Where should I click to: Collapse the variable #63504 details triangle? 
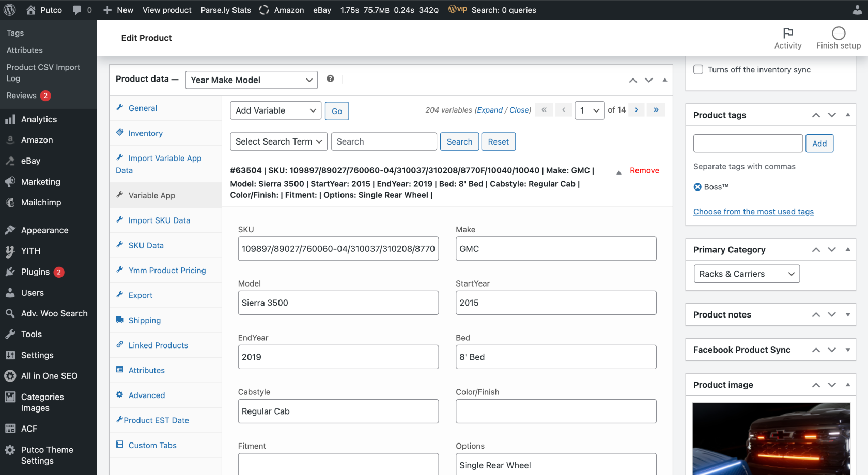pyautogui.click(x=618, y=172)
